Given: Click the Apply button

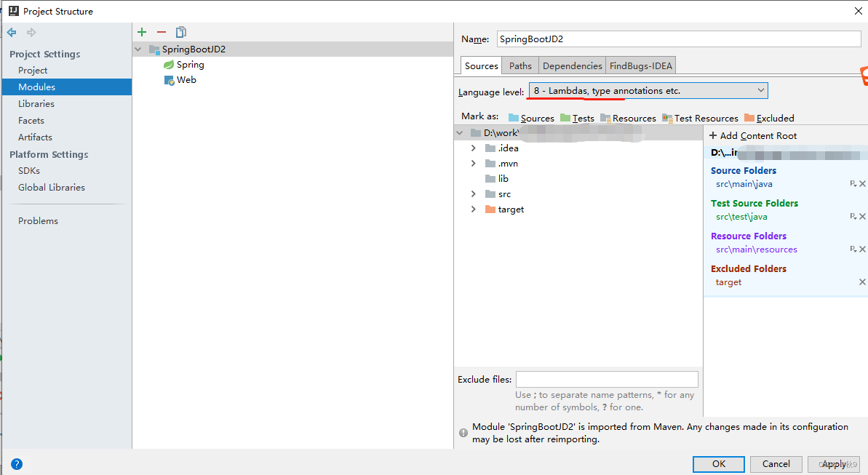Looking at the screenshot, I should click(x=834, y=464).
